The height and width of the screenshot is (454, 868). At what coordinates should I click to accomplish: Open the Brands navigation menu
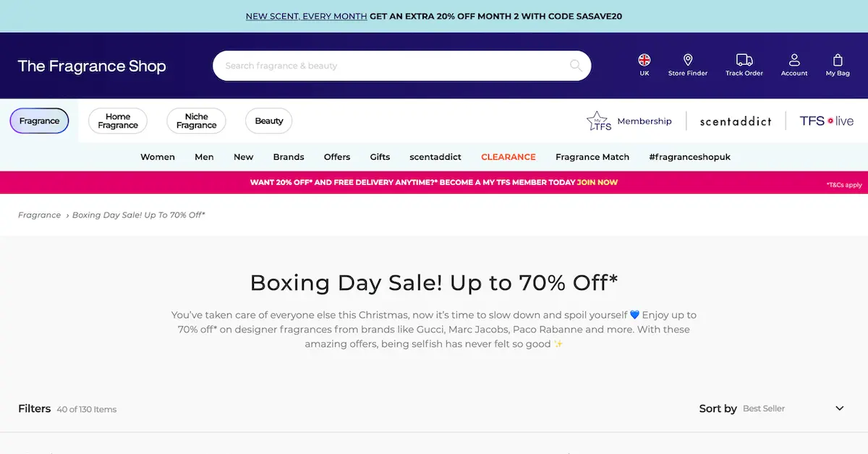(x=289, y=157)
